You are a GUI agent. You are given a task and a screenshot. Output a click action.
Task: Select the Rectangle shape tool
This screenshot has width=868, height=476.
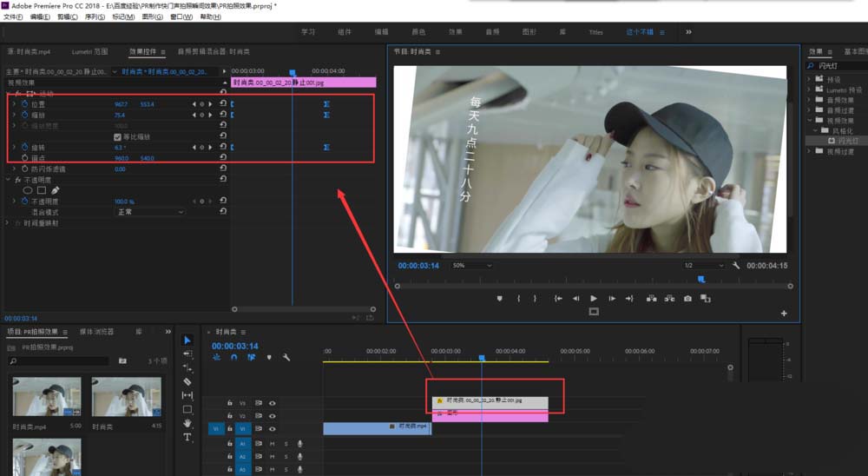tap(187, 409)
